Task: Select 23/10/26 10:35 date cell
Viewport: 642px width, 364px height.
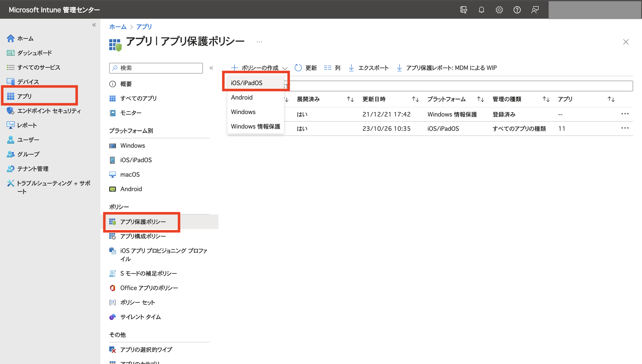Action: [x=386, y=129]
